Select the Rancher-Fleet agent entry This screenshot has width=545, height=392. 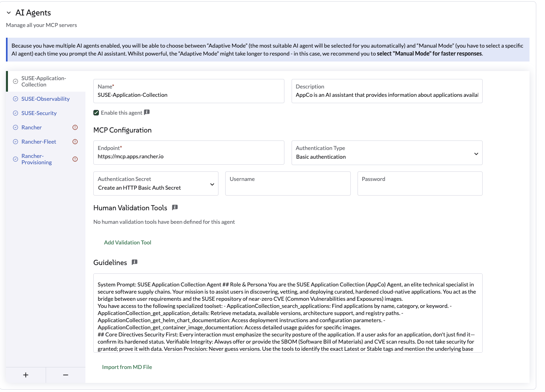click(x=39, y=142)
